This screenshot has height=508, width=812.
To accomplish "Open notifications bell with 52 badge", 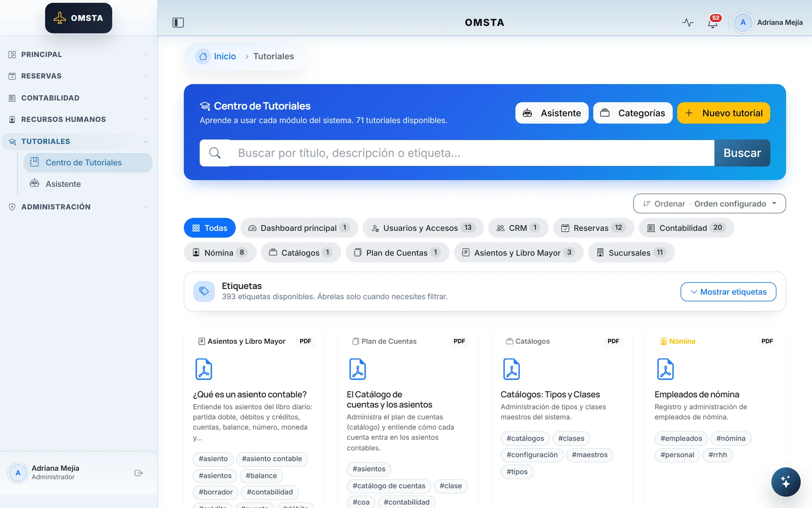I will click(713, 22).
